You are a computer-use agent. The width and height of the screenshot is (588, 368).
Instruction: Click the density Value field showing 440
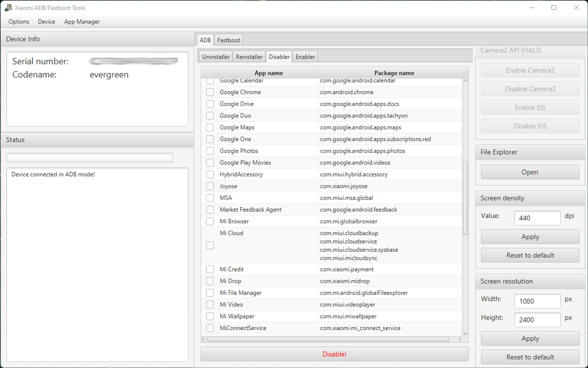[x=537, y=218]
